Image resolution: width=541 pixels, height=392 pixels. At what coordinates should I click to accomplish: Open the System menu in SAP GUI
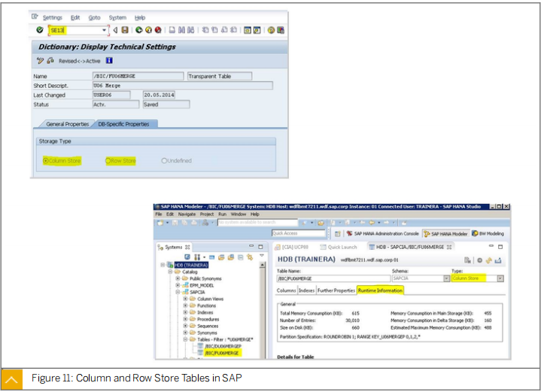pyautogui.click(x=117, y=17)
